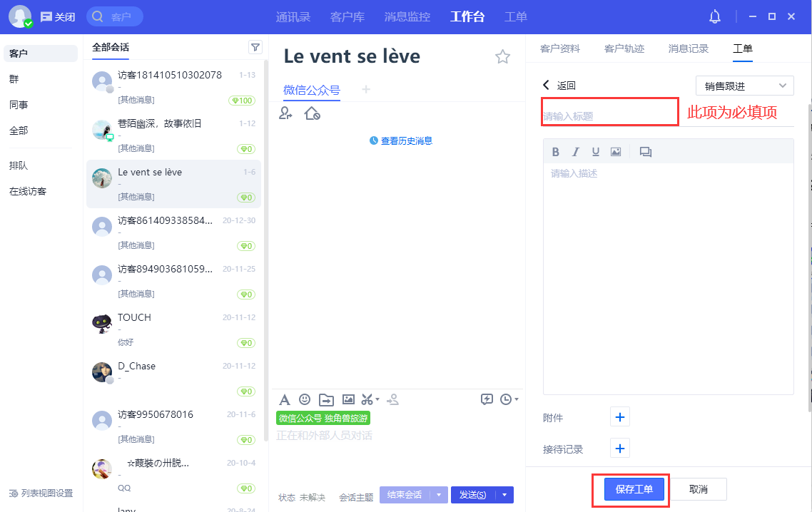Switch to the 通讯录 top tab

tap(293, 17)
